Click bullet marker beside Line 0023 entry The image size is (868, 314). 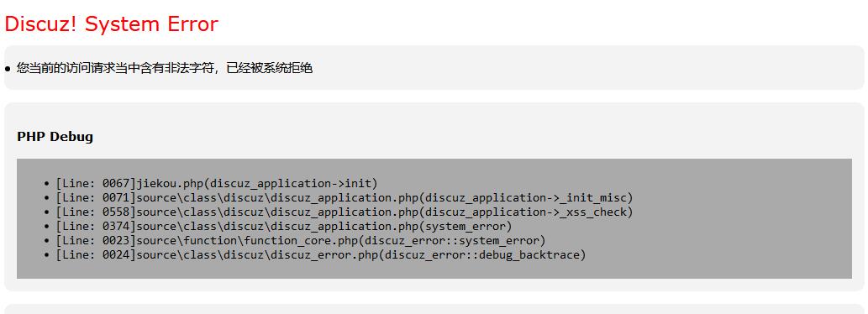(46, 241)
